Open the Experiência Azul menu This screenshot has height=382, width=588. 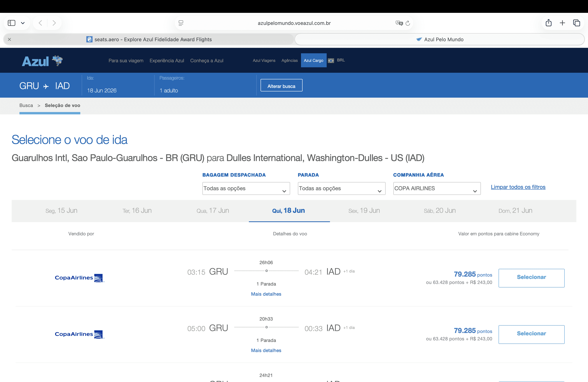[x=167, y=60]
